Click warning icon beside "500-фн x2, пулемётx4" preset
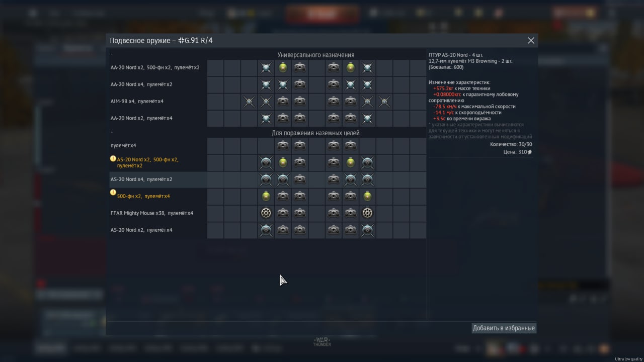644x362 pixels. tap(113, 192)
